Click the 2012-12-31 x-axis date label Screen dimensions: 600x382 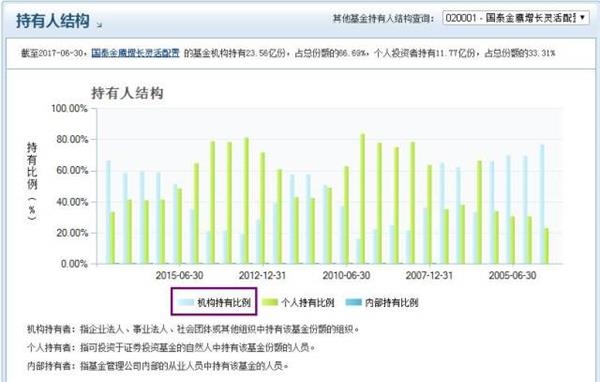(262, 275)
